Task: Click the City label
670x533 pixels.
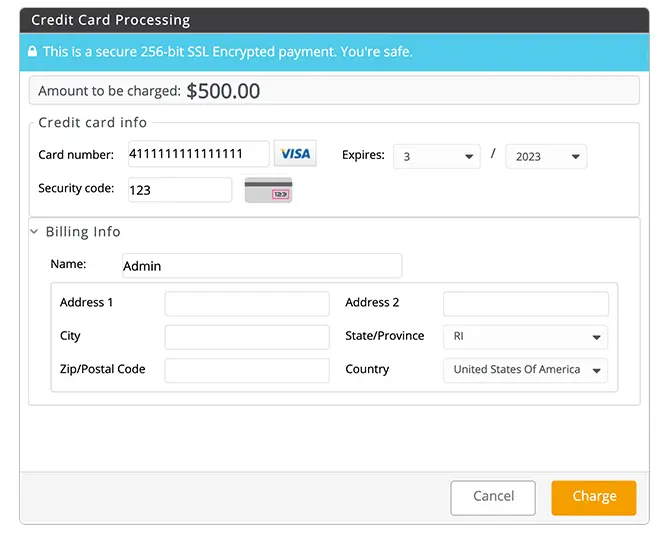Action: [70, 336]
